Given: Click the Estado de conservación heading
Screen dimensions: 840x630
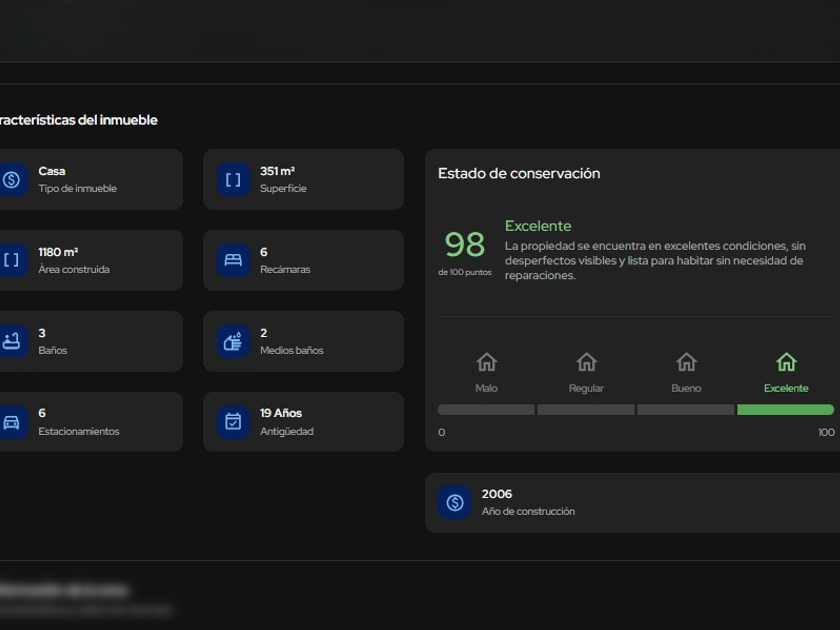Looking at the screenshot, I should coord(519,174).
